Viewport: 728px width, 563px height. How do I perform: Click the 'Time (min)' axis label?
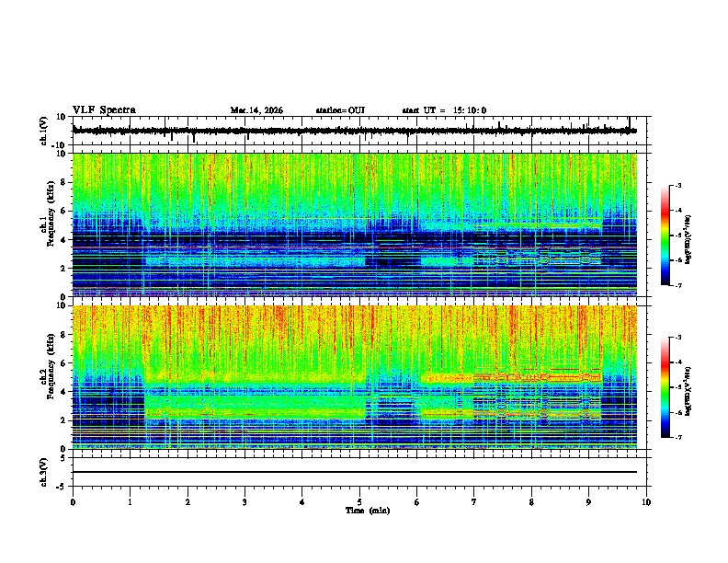(368, 510)
